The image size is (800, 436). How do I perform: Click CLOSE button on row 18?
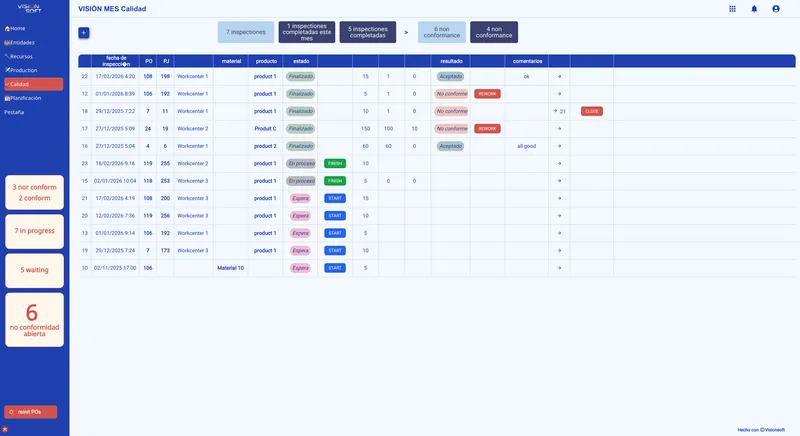(x=592, y=111)
